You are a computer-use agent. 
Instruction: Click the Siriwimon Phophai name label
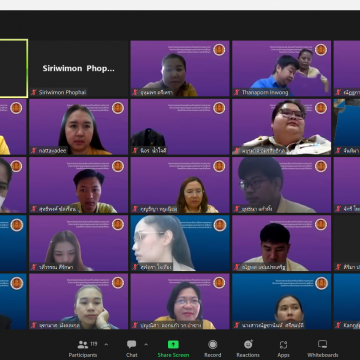click(x=62, y=92)
